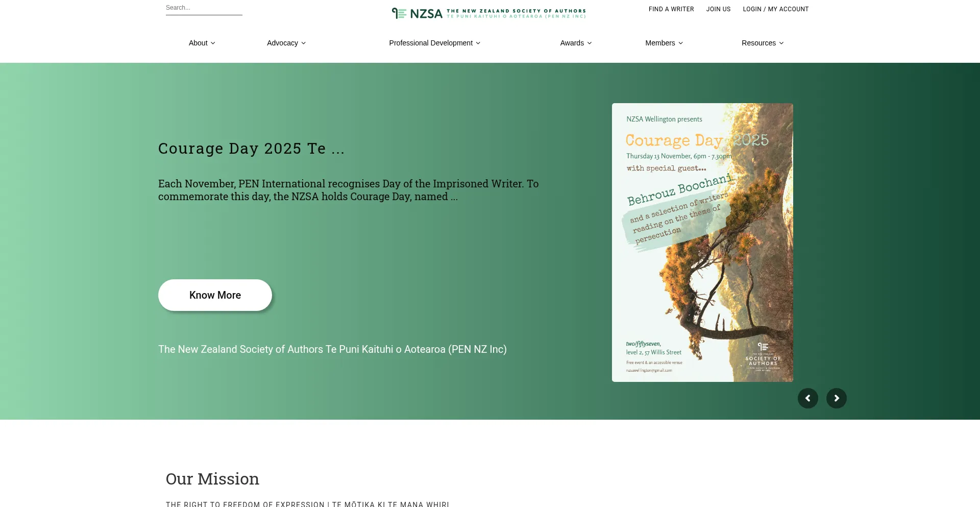Image resolution: width=980 pixels, height=507 pixels.
Task: Click the Courage Day 2025 Te headline
Action: click(x=251, y=149)
